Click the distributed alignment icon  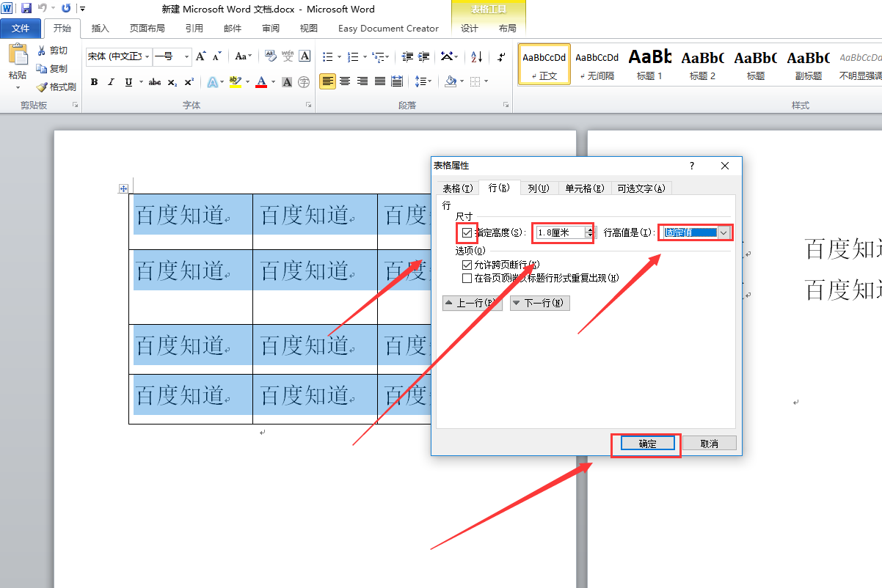pos(397,81)
